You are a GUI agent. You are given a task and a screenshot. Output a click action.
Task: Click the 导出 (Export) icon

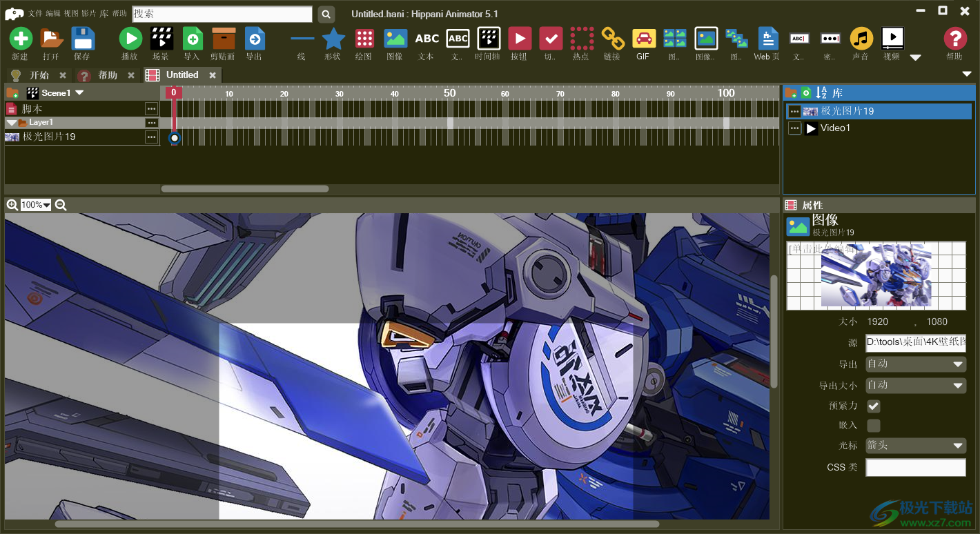coord(255,39)
